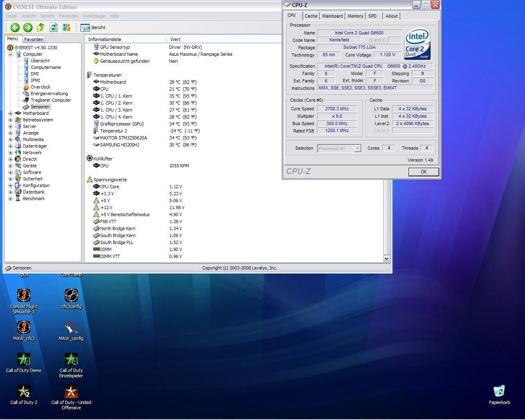Expand the Benchmark tree node
This screenshot has width=525, height=420.
tap(10, 199)
